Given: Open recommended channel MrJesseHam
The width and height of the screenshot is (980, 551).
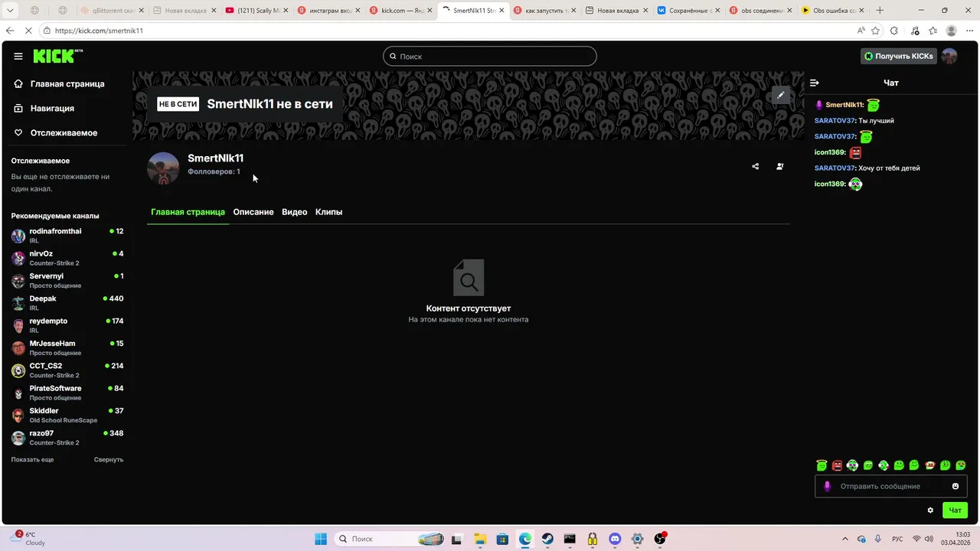Looking at the screenshot, I should [67, 348].
